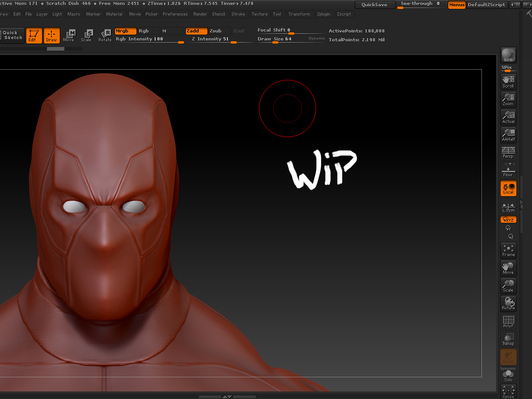The width and height of the screenshot is (532, 399).
Task: Switch to Zsub sculpt mode
Action: coord(219,31)
